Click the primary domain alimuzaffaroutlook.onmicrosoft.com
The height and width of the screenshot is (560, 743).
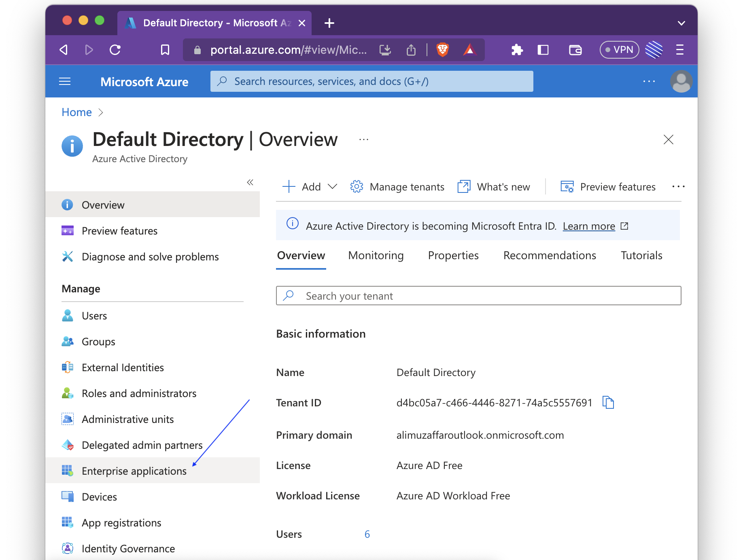point(480,435)
